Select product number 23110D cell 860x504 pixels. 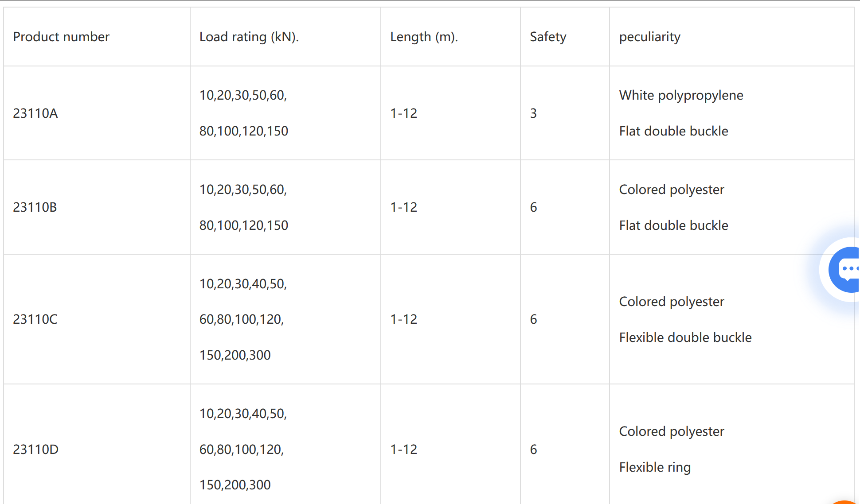tap(35, 450)
